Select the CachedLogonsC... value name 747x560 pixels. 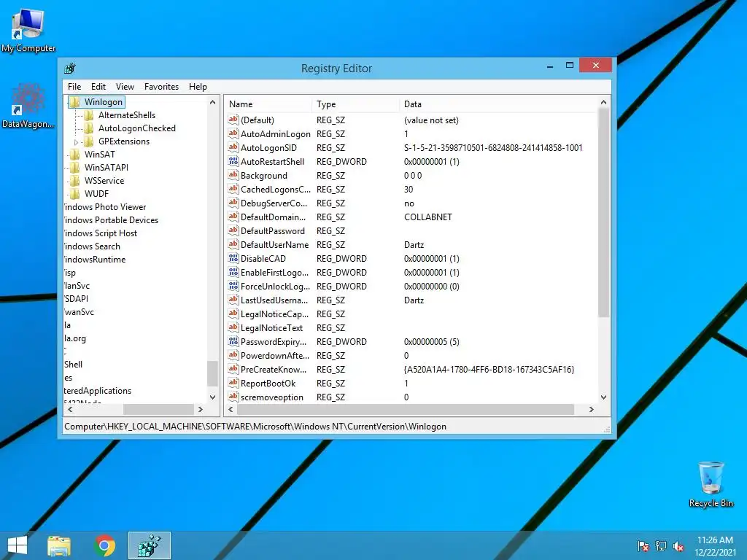(275, 190)
